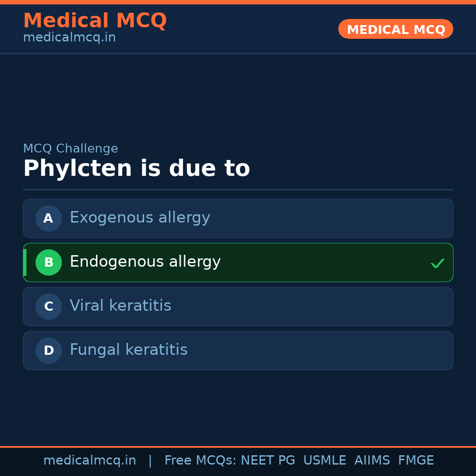Expand the MCQ Challenge section label
The image size is (476, 476).
(71, 149)
